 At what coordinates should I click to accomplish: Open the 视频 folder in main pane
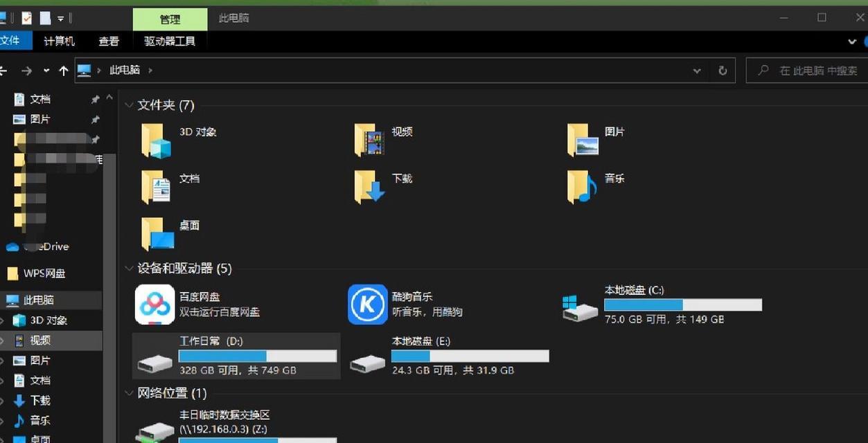[x=369, y=141]
